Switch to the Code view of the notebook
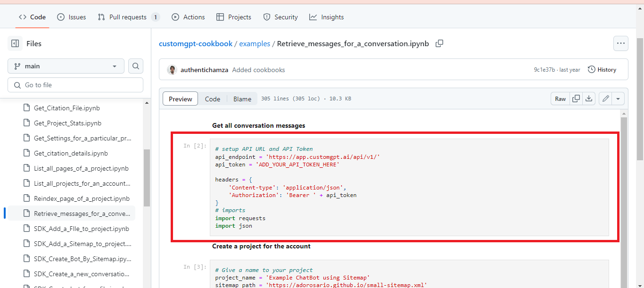This screenshot has height=288, width=644. pyautogui.click(x=213, y=99)
